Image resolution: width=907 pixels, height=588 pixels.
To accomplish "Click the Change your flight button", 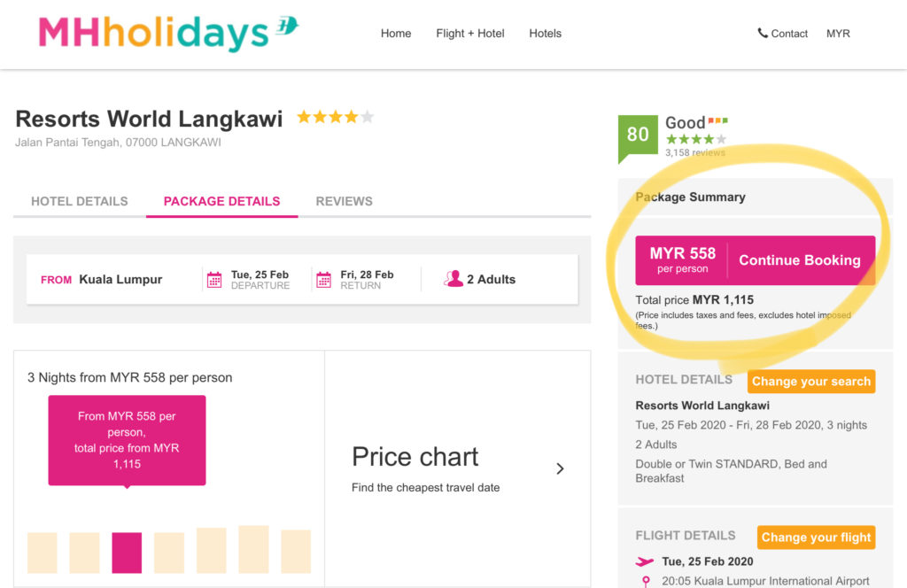I will point(816,538).
